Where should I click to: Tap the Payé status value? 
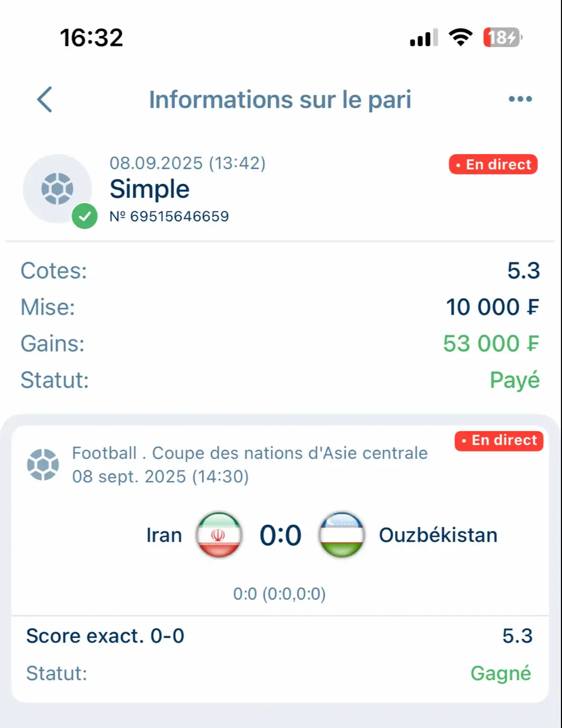515,380
